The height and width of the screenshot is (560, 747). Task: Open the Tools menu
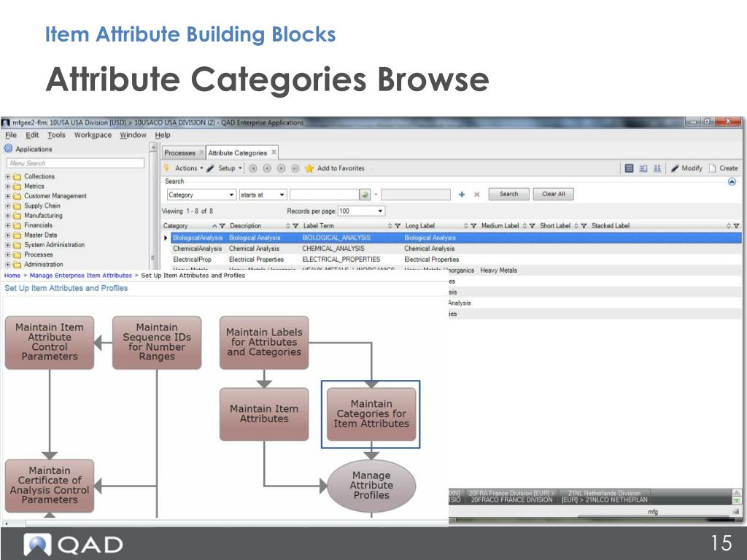pos(56,135)
